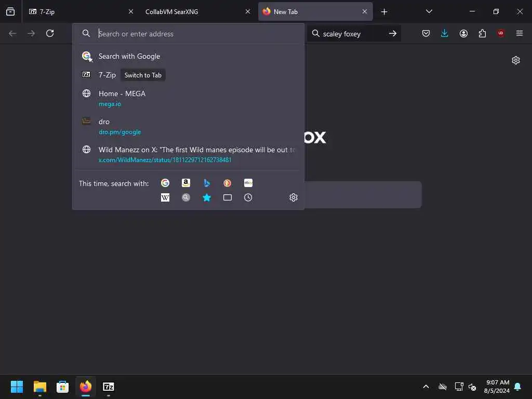532x399 pixels.
Task: Open the muted volume tray icon
Action: (x=472, y=387)
